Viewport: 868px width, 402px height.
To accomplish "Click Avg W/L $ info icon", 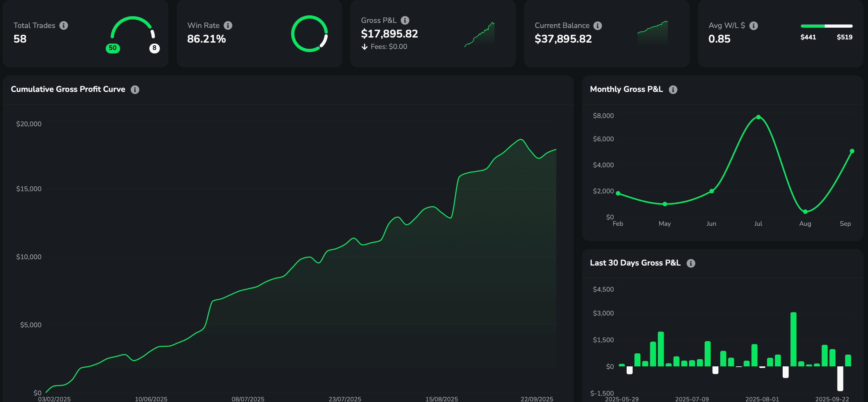I will tap(754, 25).
